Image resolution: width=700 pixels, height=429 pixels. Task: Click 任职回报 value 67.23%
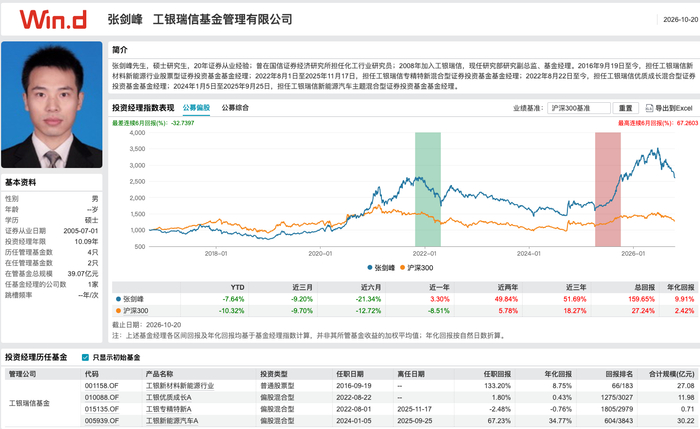tap(498, 421)
